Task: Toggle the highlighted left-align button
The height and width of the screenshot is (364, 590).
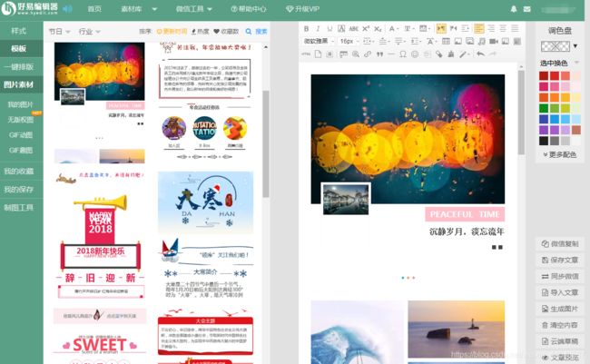Action: point(479,29)
